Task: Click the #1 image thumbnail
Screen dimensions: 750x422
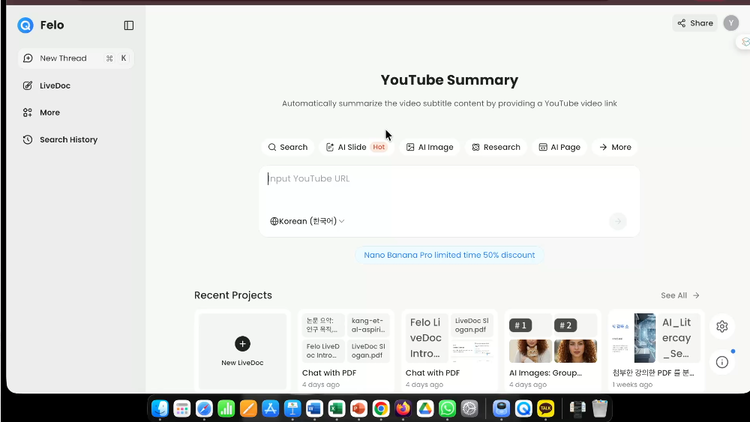Action: [x=530, y=338]
